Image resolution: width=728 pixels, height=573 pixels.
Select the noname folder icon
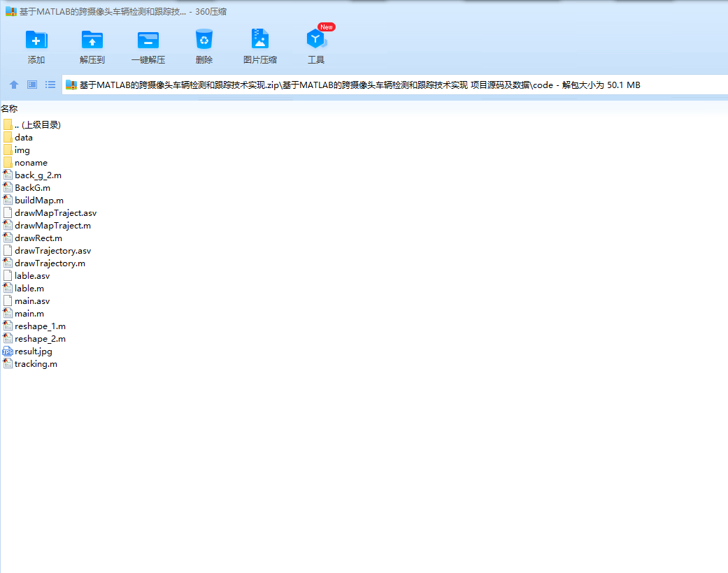[8, 162]
